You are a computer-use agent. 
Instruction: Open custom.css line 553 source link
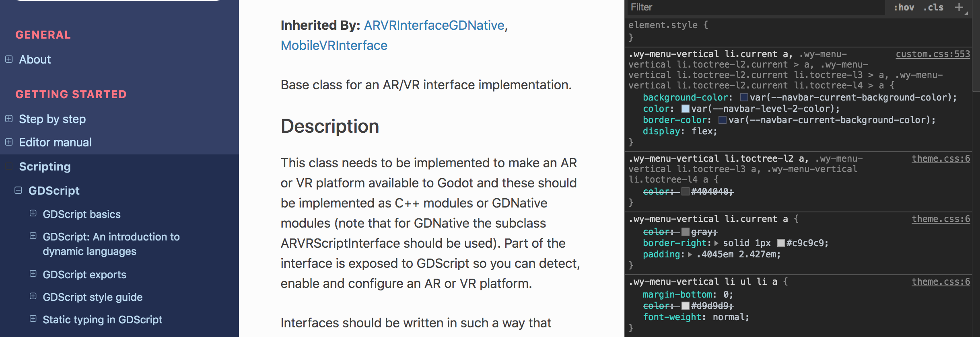tap(933, 54)
